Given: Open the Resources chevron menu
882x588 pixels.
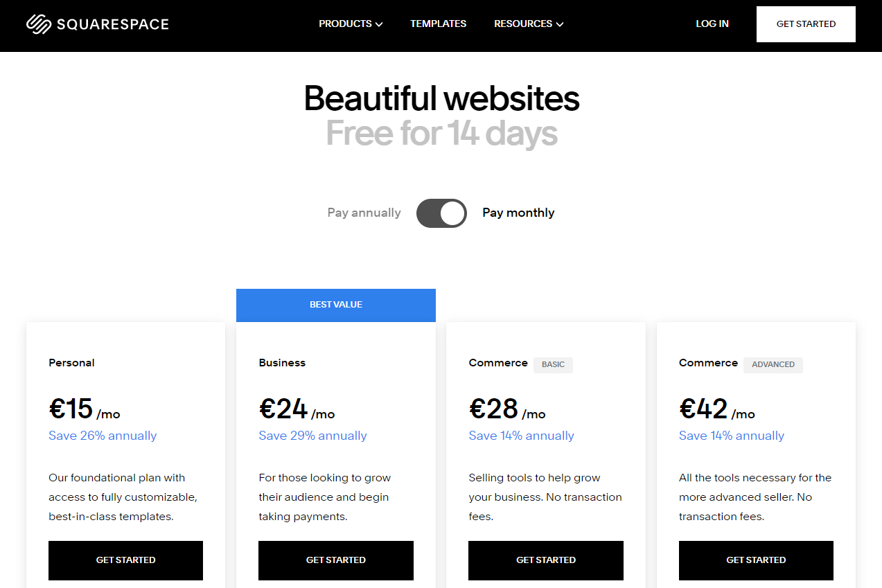Looking at the screenshot, I should click(x=560, y=24).
